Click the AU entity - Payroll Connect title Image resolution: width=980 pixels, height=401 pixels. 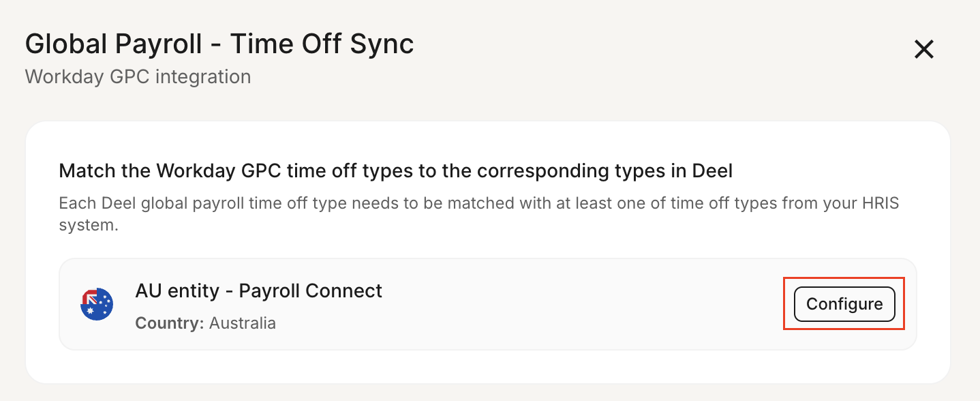point(258,291)
